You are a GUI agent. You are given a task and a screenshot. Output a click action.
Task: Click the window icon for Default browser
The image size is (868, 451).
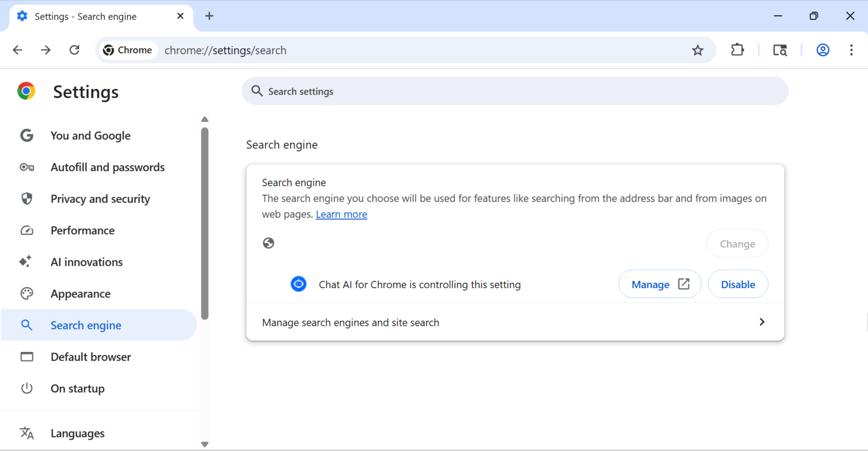(x=27, y=357)
